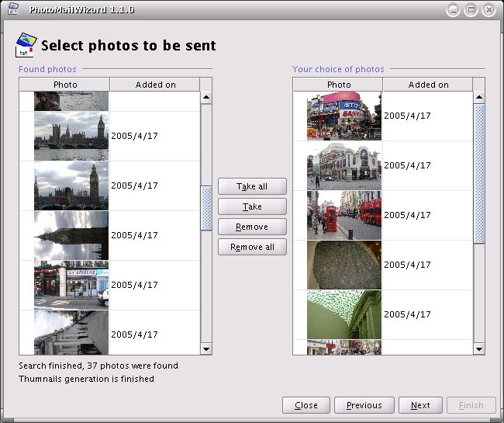Select the Parliament and Big Ben river photo
Image resolution: width=504 pixels, height=423 pixels.
click(71, 136)
